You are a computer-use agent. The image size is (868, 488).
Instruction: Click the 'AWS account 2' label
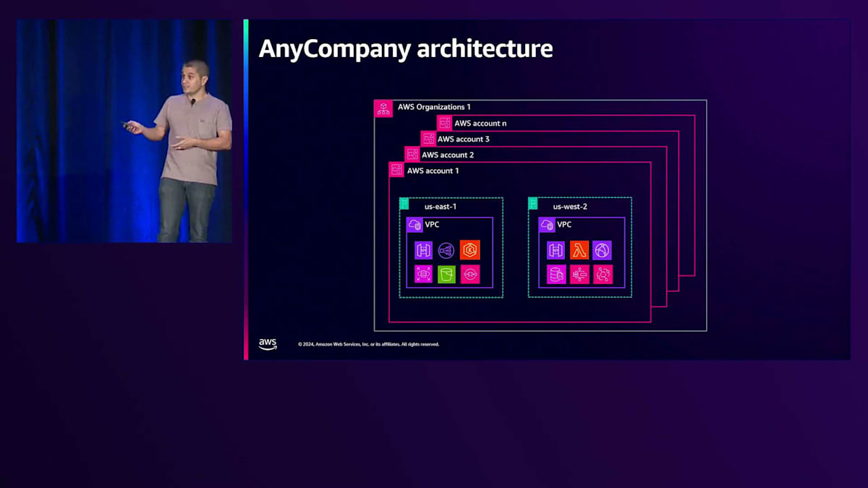click(x=448, y=155)
